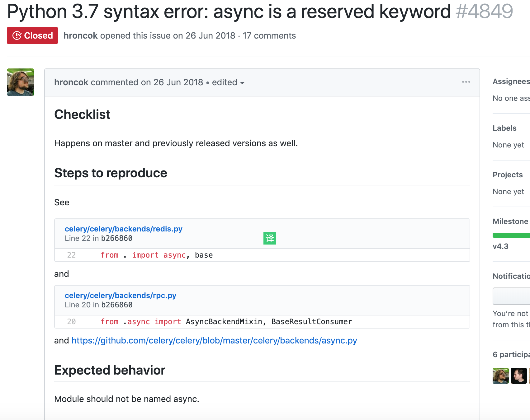Screen dimensions: 530x420
Task: Click line number 20 in rpc.py snippet
Action: coord(71,322)
